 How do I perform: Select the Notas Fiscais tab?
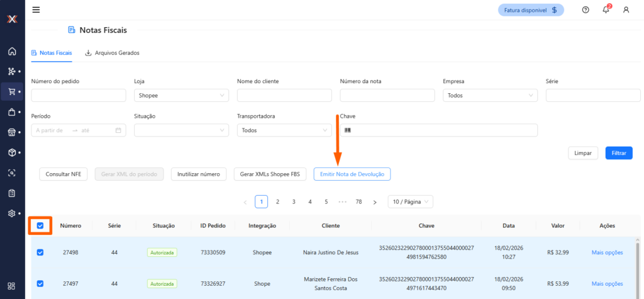52,53
